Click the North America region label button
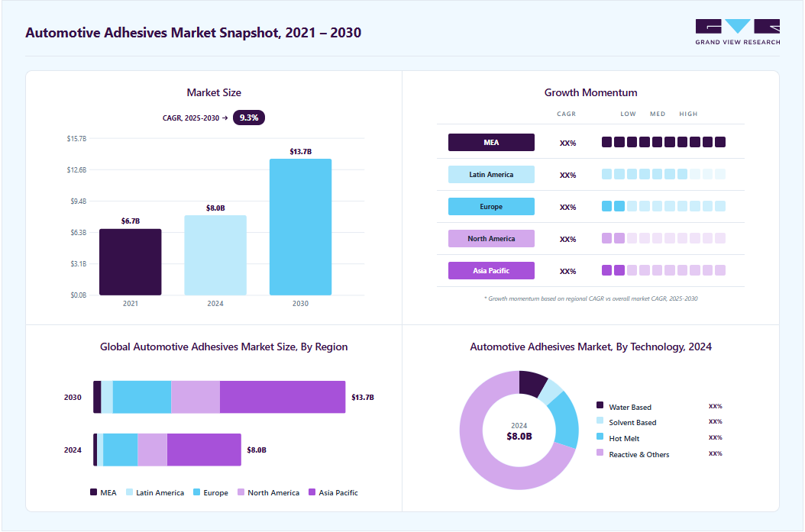The width and height of the screenshot is (805, 532). (x=491, y=239)
